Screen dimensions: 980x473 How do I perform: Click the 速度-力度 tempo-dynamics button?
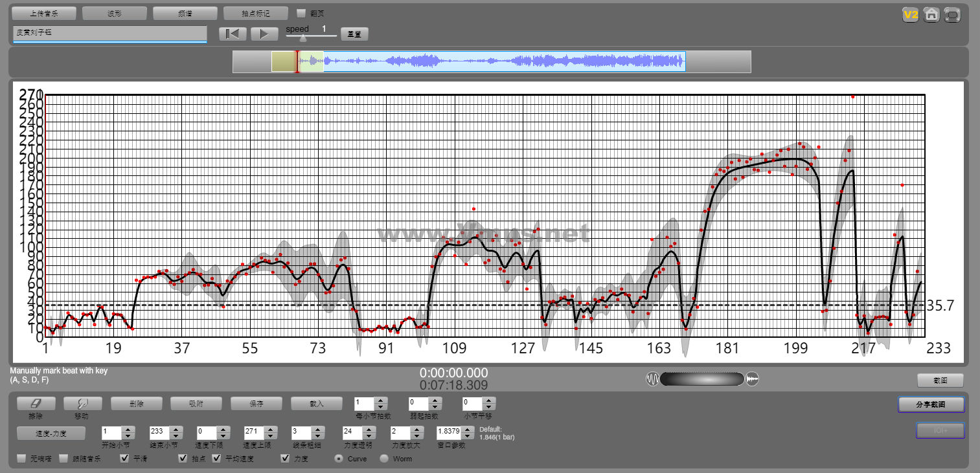[x=51, y=433]
